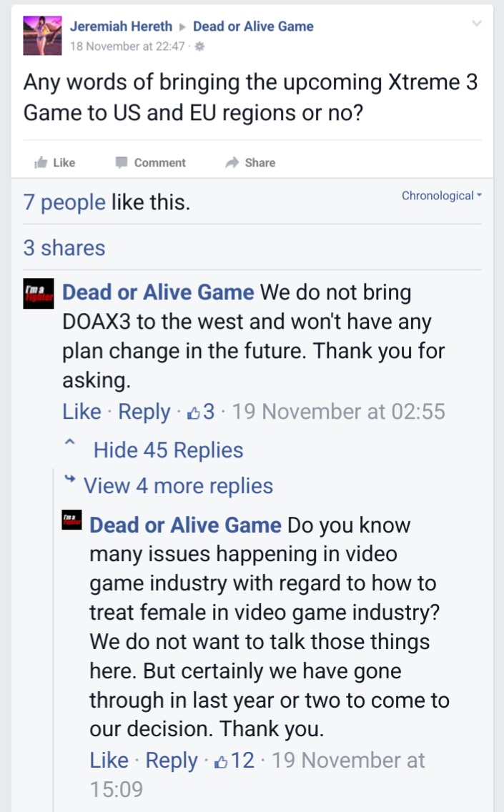
Task: View the 3 shares
Action: [64, 248]
